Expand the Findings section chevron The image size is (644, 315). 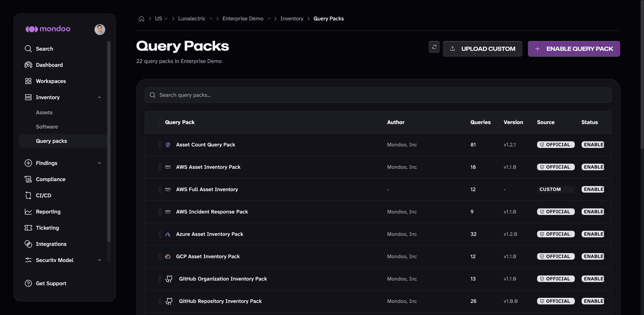tap(99, 163)
